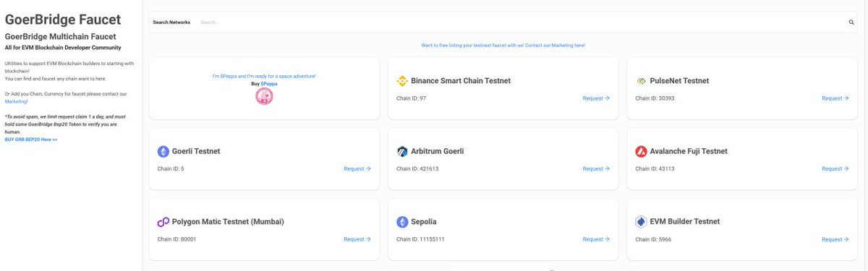
Task: Click the Arbitrum Goerli heading
Action: (x=438, y=151)
